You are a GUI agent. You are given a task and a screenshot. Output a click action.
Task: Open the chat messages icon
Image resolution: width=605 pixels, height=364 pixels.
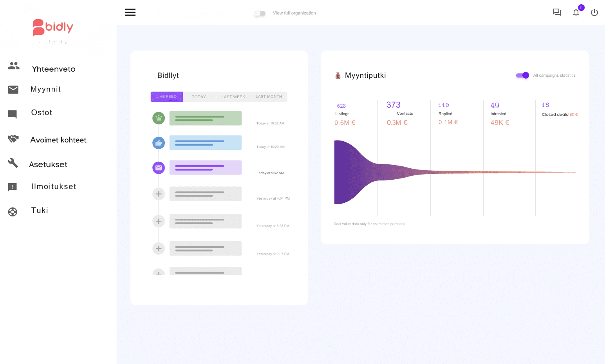(x=557, y=13)
